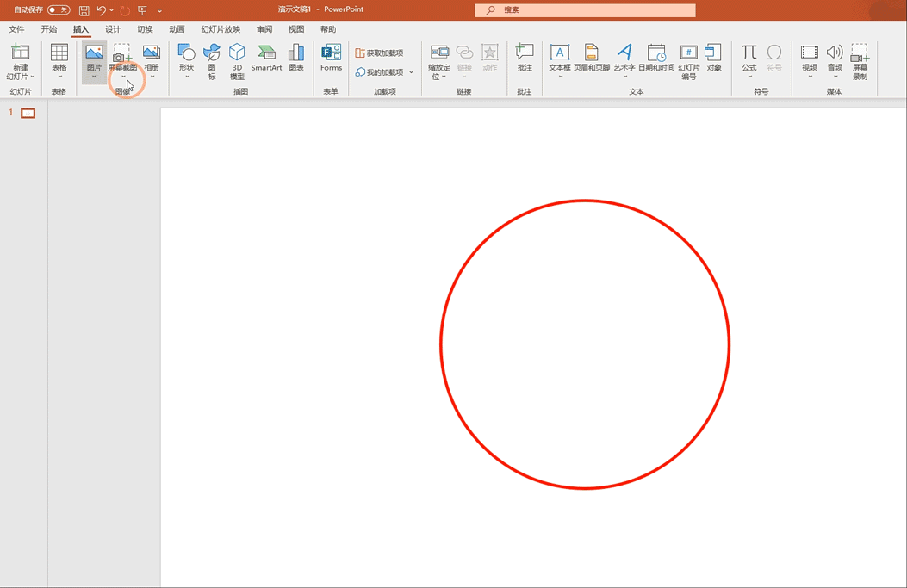The width and height of the screenshot is (907, 588).
Task: Click the 搜索 search box
Action: [x=585, y=10]
